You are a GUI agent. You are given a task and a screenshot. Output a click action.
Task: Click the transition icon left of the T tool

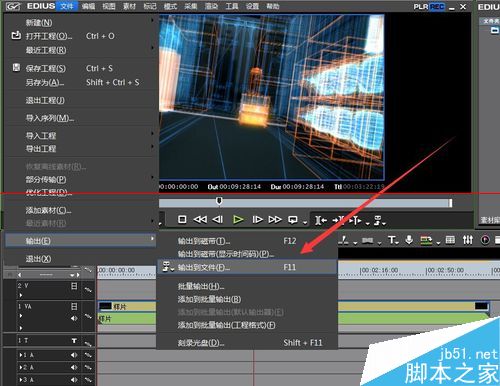(x=368, y=240)
